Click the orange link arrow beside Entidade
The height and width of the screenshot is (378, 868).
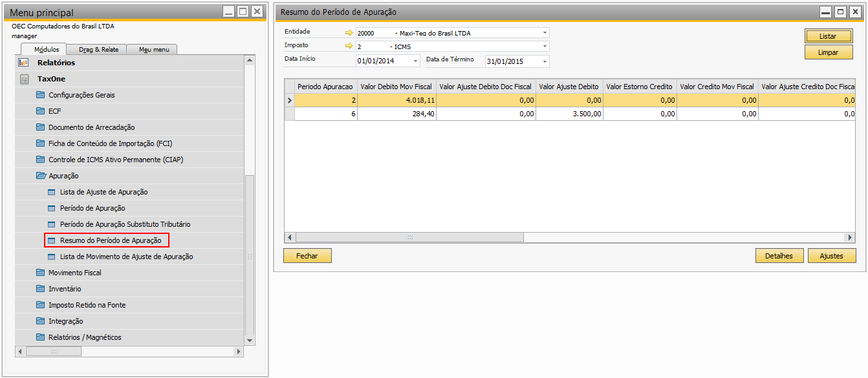pos(349,32)
